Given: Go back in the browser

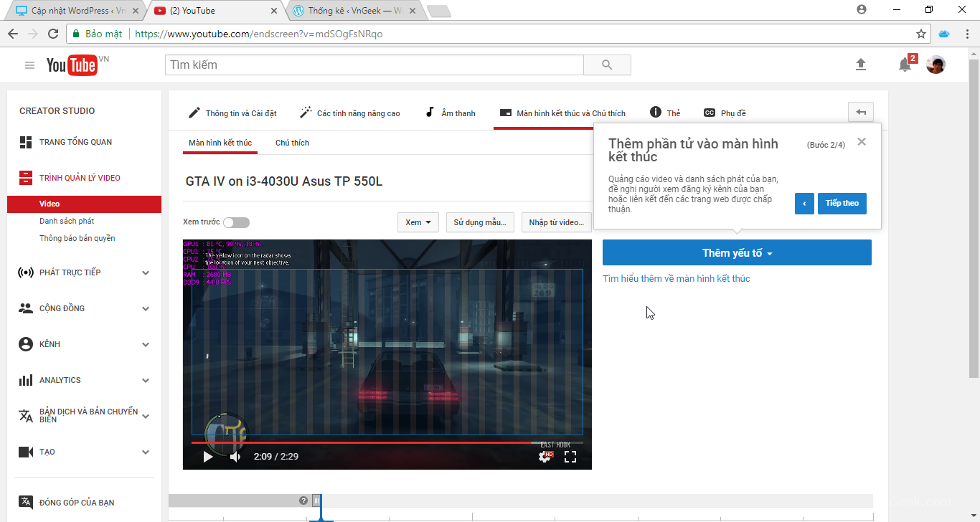Looking at the screenshot, I should (x=13, y=34).
